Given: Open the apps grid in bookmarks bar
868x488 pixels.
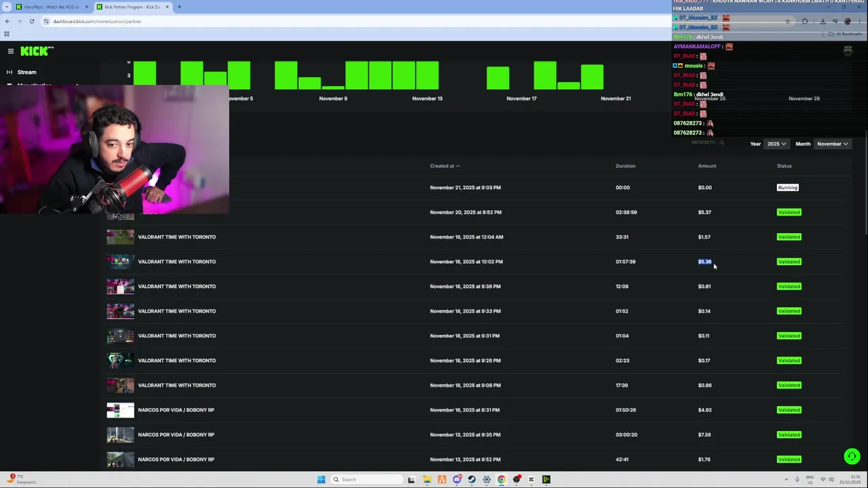Looking at the screenshot, I should click(7, 34).
